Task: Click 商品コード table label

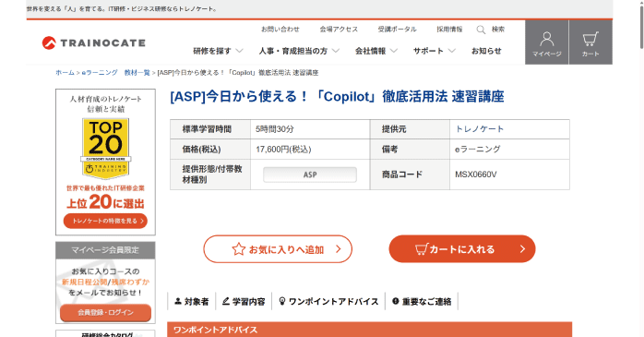Action: 402,175
